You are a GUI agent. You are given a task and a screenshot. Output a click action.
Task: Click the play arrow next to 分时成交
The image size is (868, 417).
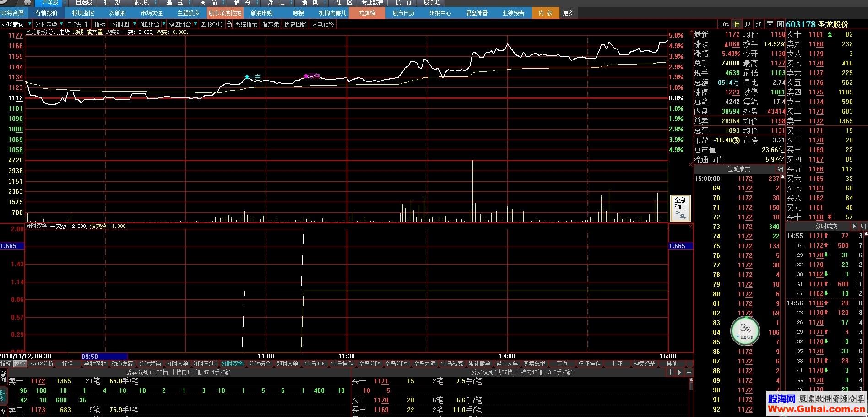(854, 226)
